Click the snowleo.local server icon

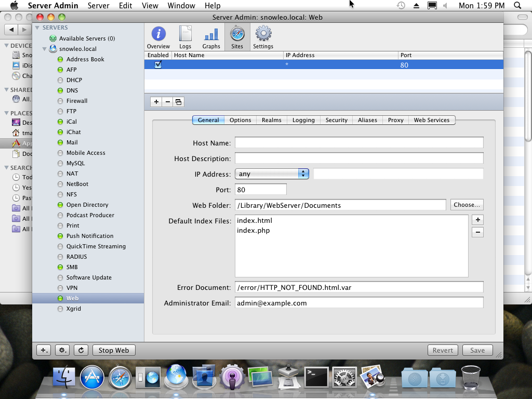click(x=53, y=49)
